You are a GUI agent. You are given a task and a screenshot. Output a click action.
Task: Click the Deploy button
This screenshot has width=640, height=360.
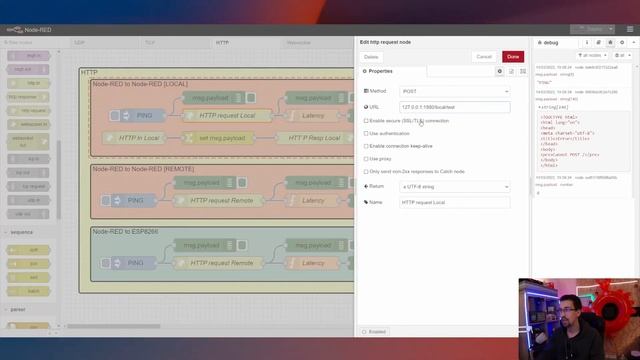(x=589, y=29)
